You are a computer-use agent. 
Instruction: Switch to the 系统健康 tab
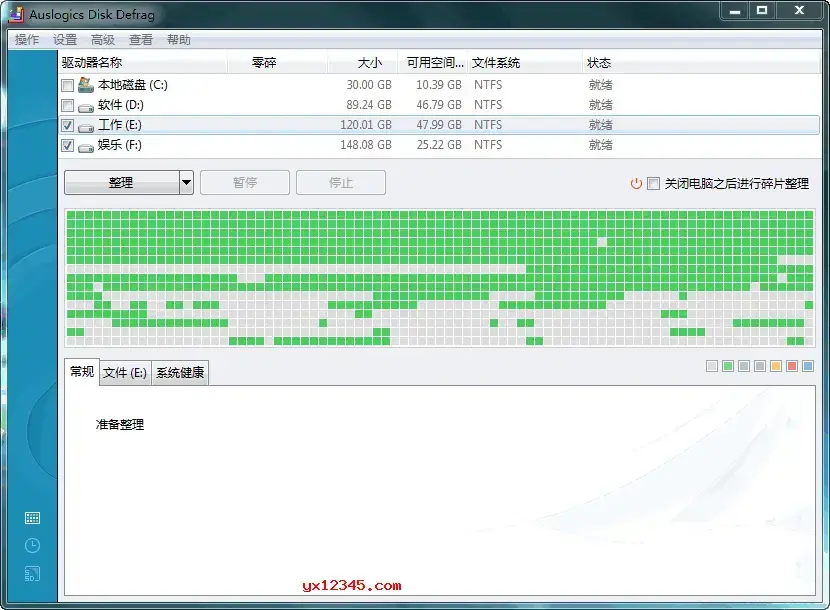[180, 373]
